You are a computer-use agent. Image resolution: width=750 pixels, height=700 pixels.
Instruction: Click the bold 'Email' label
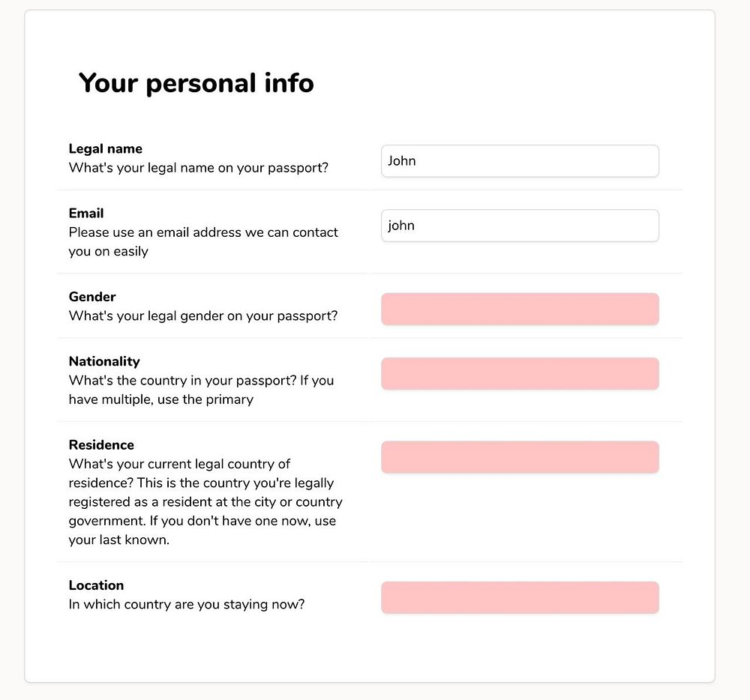pos(86,213)
